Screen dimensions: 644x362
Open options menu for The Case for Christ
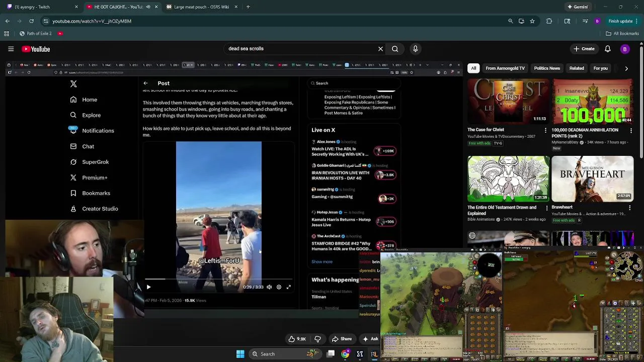click(x=545, y=130)
